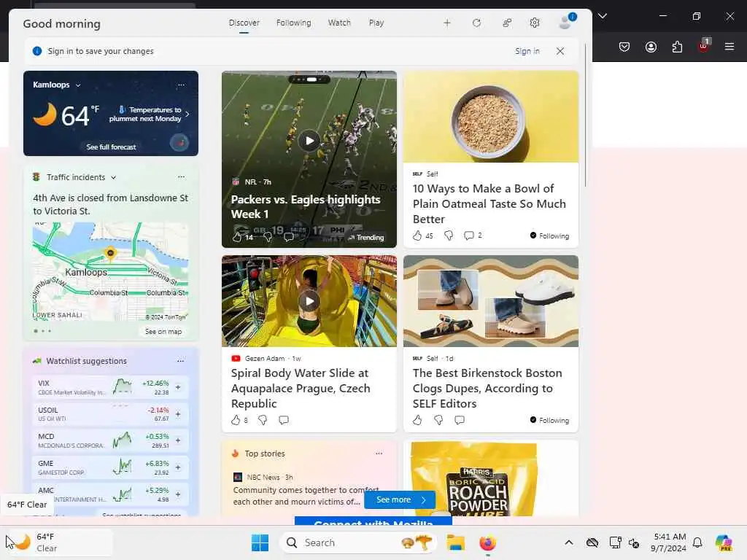Expand the Traffic incidents dropdown
The image size is (747, 560).
click(x=113, y=178)
